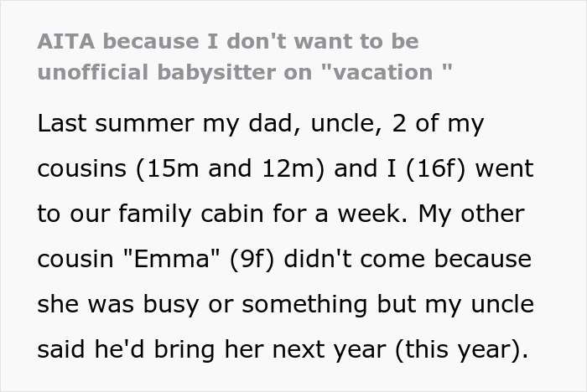Viewport: 587px width, 392px height.
Task: Click the word "AITA" in the title
Action: (x=69, y=40)
